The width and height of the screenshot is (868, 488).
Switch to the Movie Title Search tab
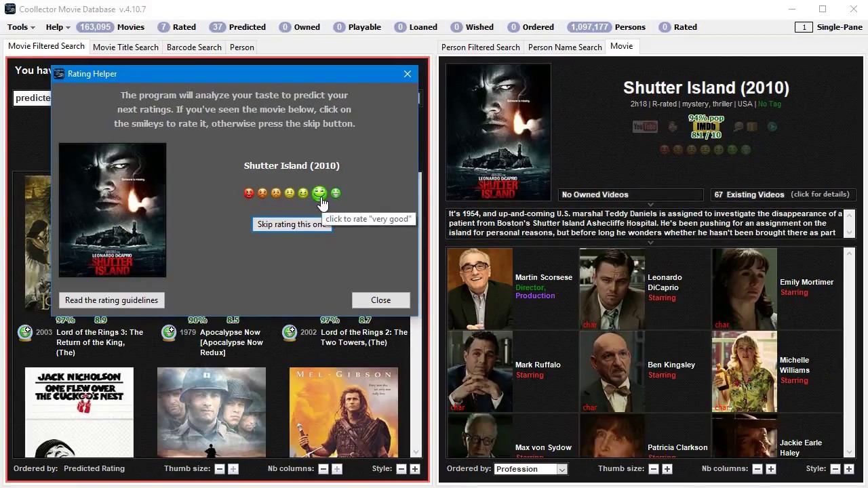[x=125, y=47]
